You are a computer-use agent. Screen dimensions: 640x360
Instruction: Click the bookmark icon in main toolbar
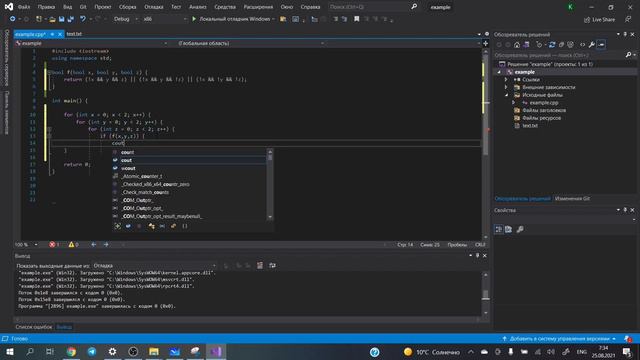356,19
